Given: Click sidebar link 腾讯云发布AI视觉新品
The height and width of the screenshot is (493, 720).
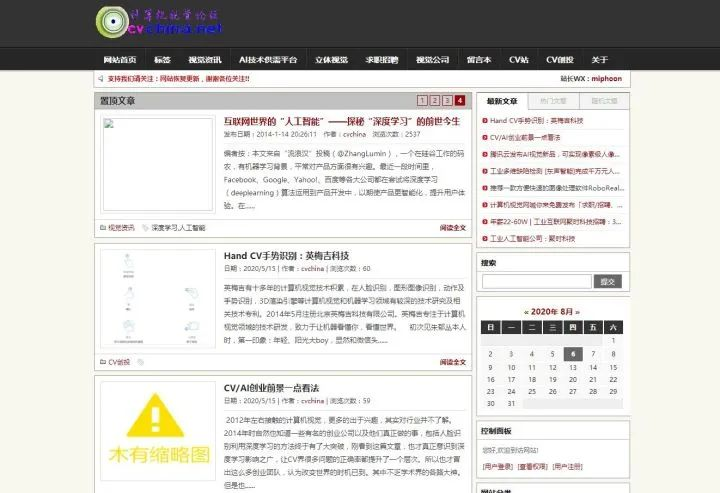Looking at the screenshot, I should tap(555, 154).
